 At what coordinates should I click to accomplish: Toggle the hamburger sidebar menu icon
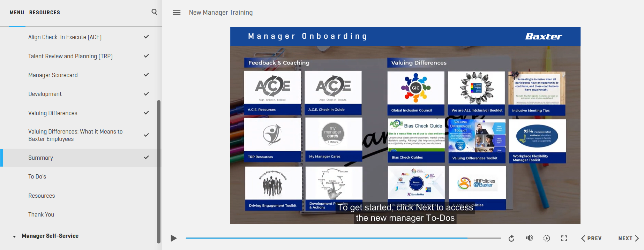tap(177, 13)
